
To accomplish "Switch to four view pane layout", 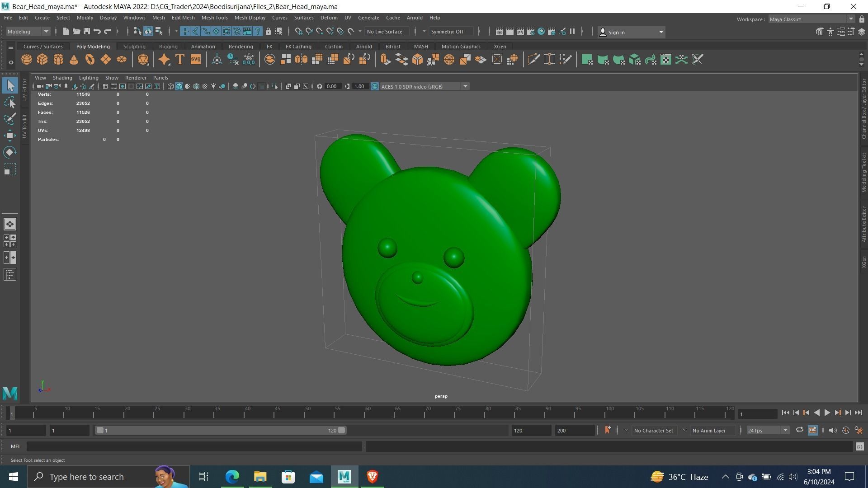I will (10, 241).
